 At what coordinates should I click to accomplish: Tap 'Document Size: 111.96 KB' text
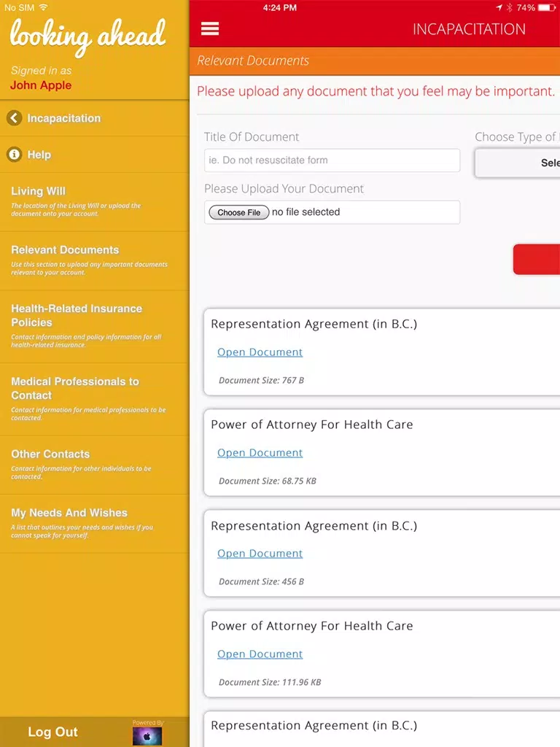click(270, 682)
